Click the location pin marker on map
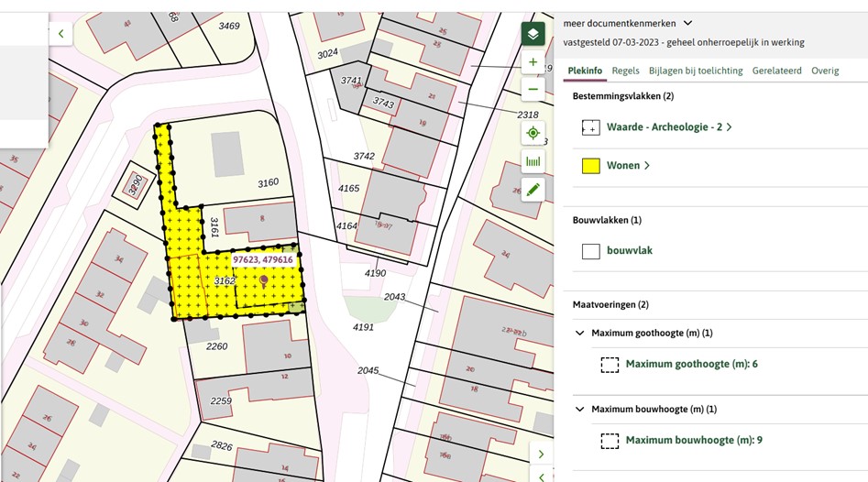868x482 pixels. (x=264, y=279)
